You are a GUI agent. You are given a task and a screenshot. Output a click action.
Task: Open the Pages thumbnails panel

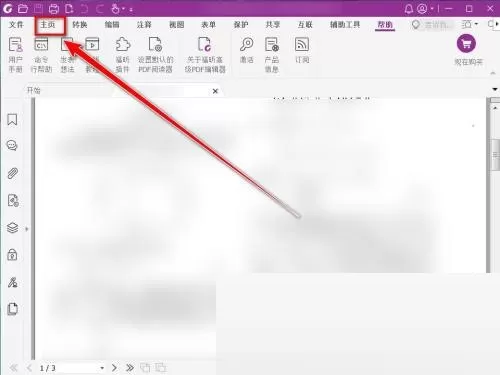(x=12, y=309)
